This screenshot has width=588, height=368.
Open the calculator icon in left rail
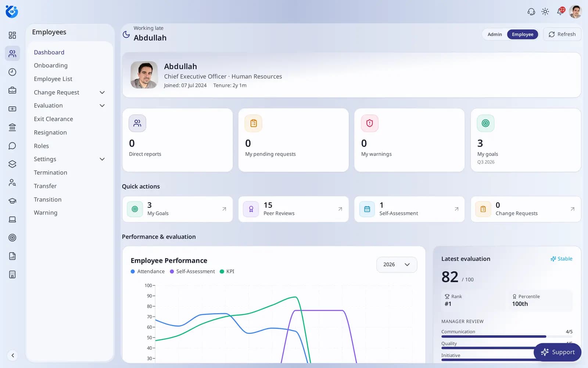click(x=12, y=275)
